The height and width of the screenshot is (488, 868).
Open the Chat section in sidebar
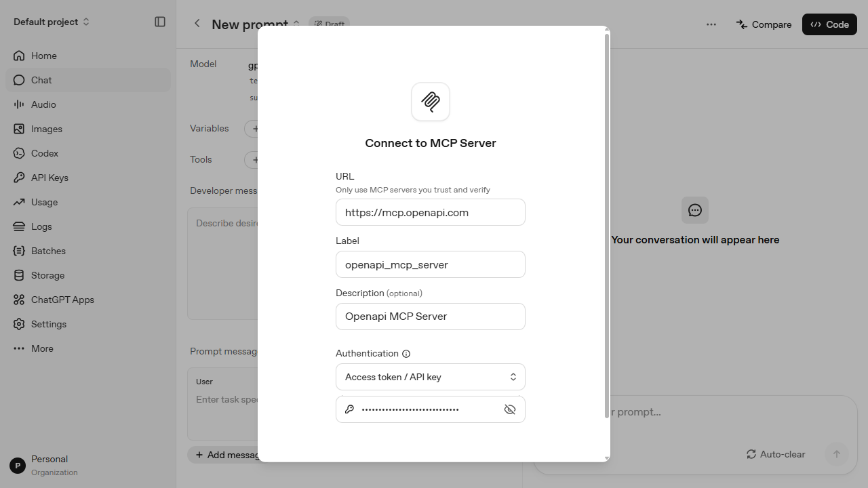coord(88,80)
